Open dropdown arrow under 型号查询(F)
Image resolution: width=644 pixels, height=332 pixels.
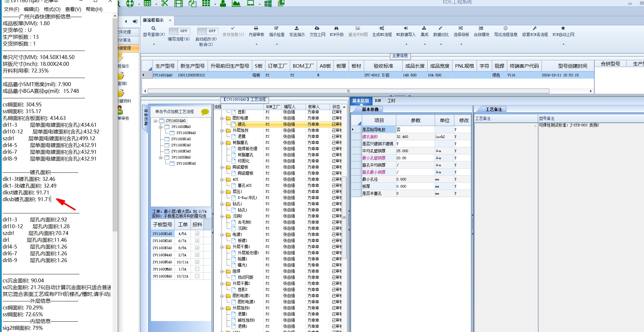click(x=154, y=44)
